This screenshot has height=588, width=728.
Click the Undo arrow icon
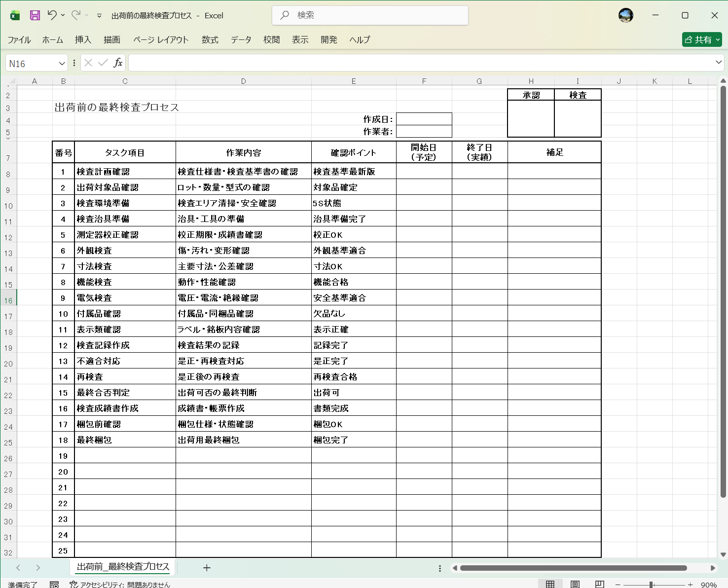tap(52, 15)
